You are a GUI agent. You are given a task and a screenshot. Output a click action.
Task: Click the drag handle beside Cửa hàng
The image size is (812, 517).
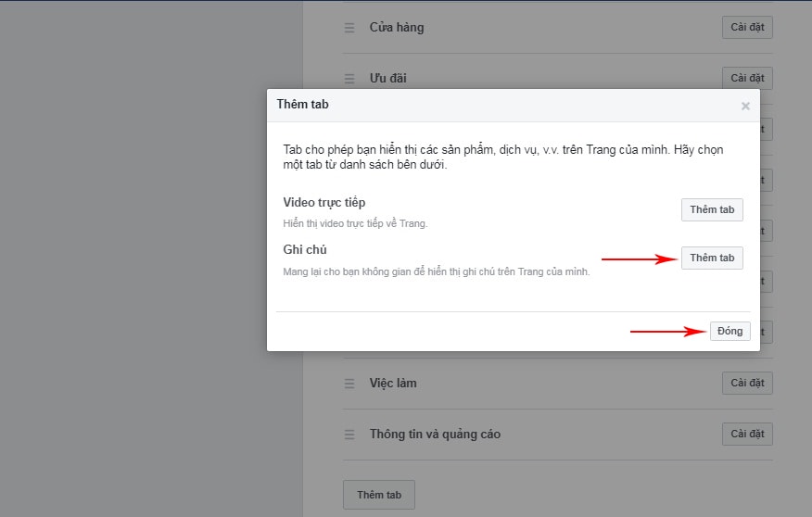[349, 28]
